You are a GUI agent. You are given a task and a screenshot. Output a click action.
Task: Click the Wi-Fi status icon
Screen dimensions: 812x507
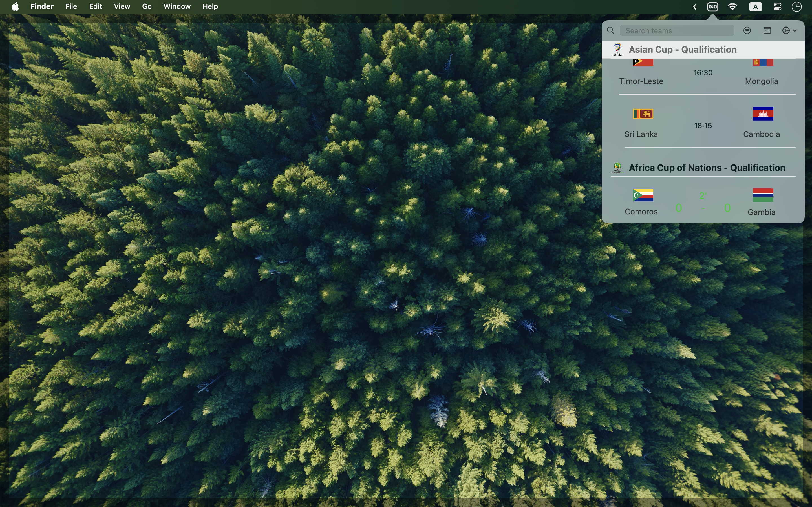click(732, 7)
